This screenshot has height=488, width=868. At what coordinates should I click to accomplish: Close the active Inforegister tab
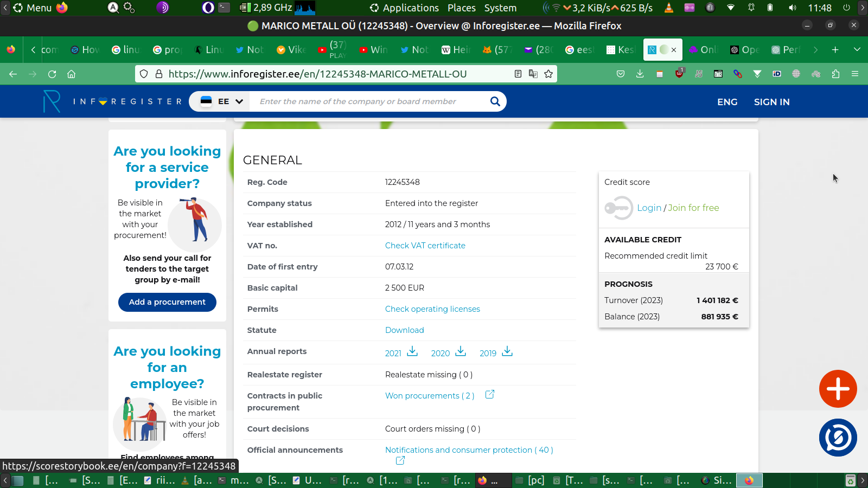674,50
